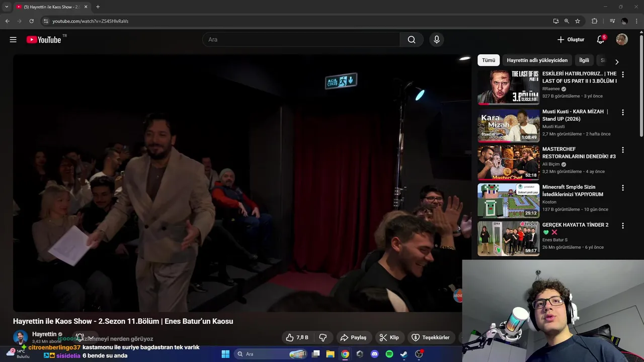644x362 pixels.
Task: Open options for Minecraft Smp video
Action: point(623,188)
